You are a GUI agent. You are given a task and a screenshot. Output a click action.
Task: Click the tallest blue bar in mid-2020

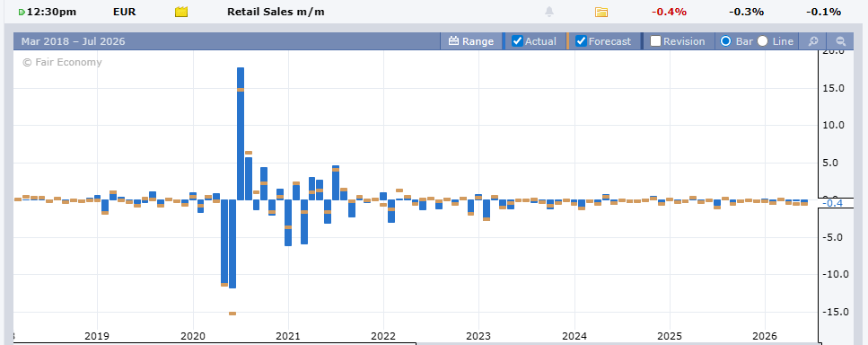[241, 134]
